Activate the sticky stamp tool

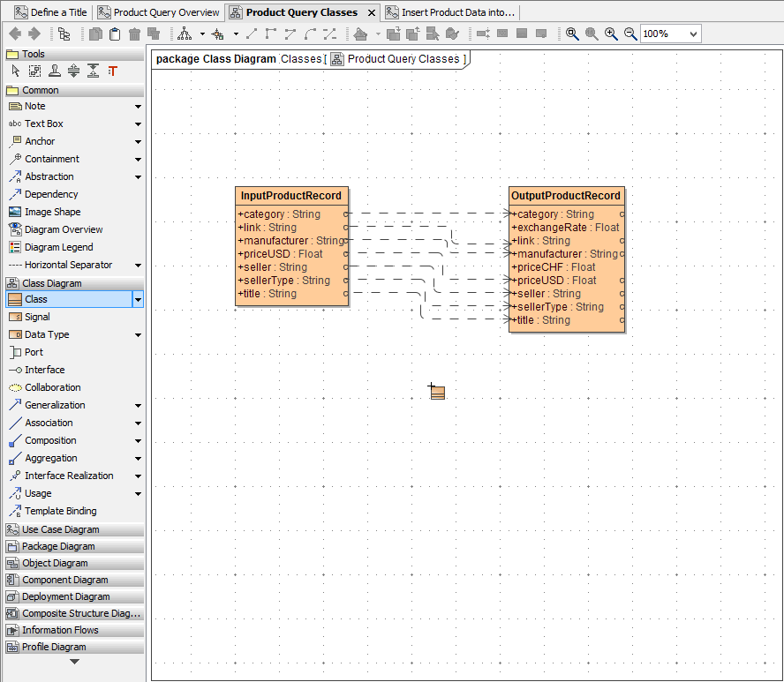pyautogui.click(x=54, y=71)
